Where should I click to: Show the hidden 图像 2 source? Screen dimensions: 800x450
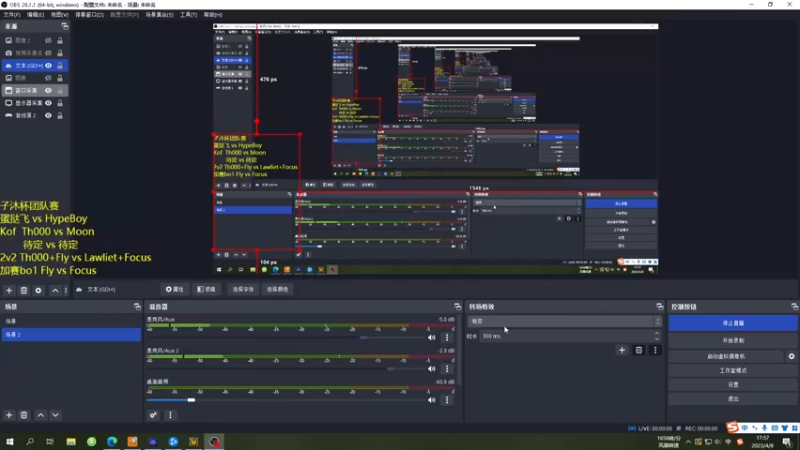(x=48, y=40)
